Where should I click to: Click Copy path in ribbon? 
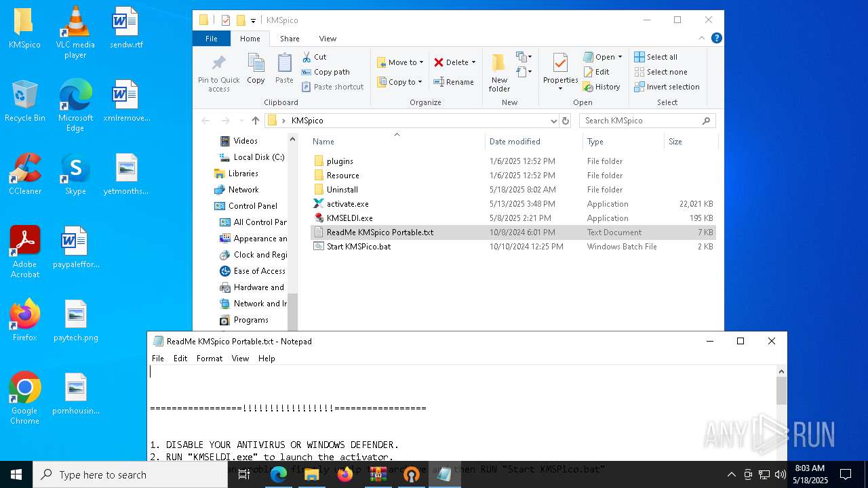[325, 72]
